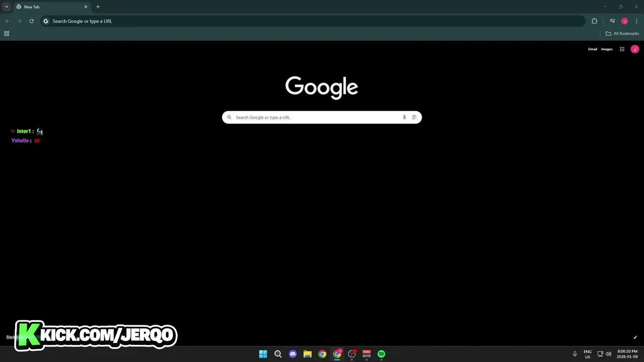Minimize the Chrome window
Screen dimensions: 644x362
coord(605,7)
